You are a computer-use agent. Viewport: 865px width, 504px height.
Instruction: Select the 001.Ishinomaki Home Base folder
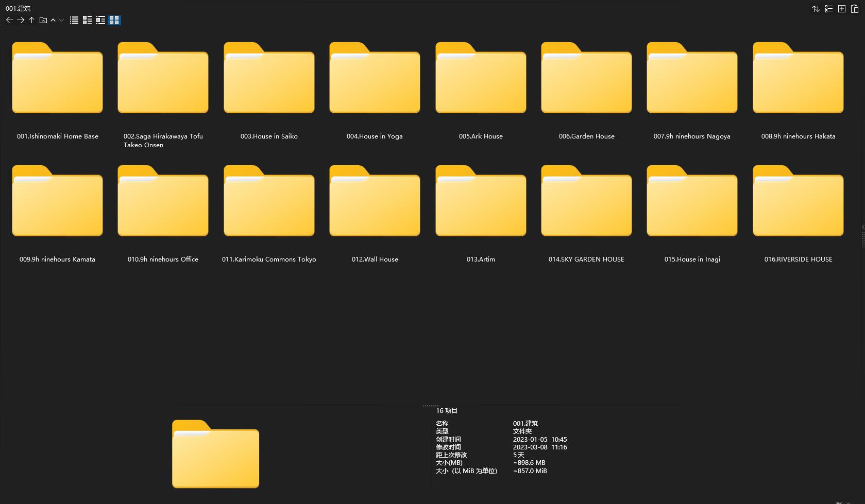click(57, 91)
